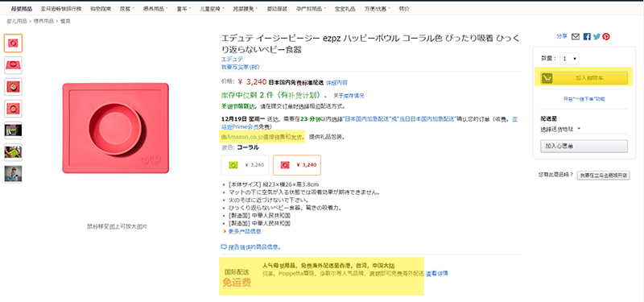644x302 pixels.
Task: Expand the 喂养用品 feeding supplies dropdown menu
Action: 155,9
